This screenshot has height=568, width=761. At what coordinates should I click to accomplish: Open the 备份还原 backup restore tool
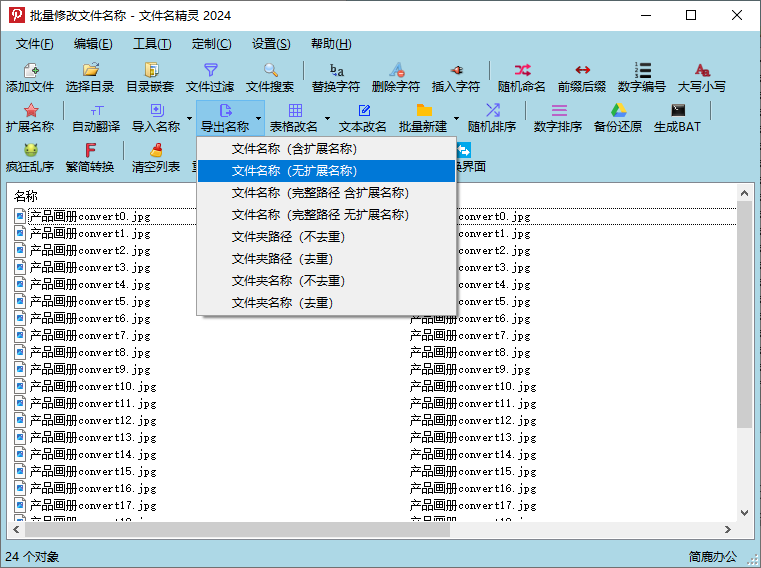(618, 117)
